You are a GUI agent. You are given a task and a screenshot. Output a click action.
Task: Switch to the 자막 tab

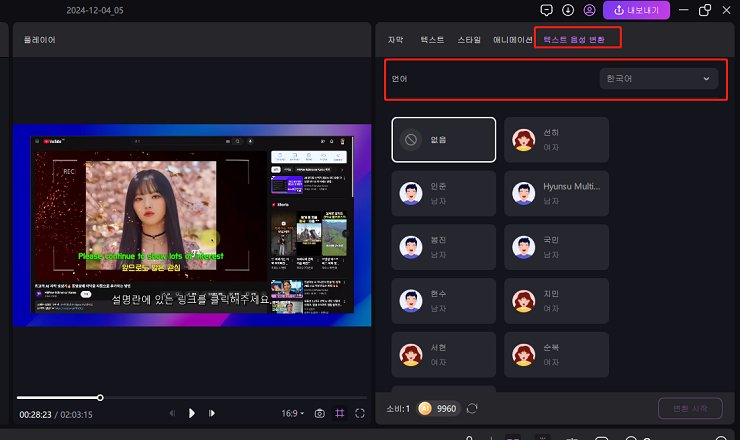pyautogui.click(x=396, y=39)
